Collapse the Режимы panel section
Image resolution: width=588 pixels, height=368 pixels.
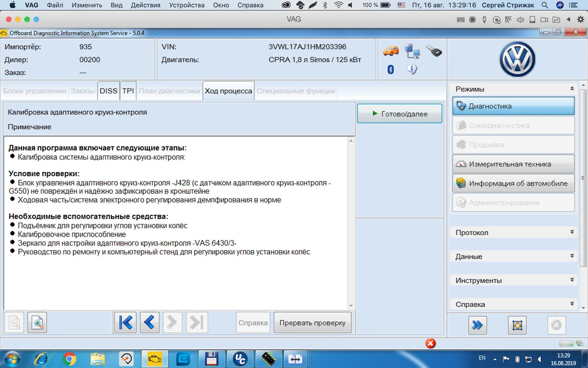[x=572, y=89]
